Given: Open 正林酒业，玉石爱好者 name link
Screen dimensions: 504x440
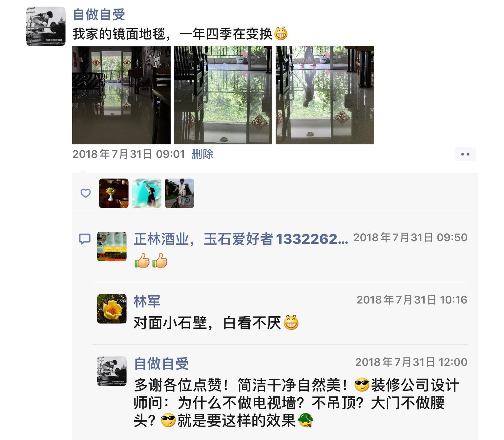Looking at the screenshot, I should tap(241, 239).
